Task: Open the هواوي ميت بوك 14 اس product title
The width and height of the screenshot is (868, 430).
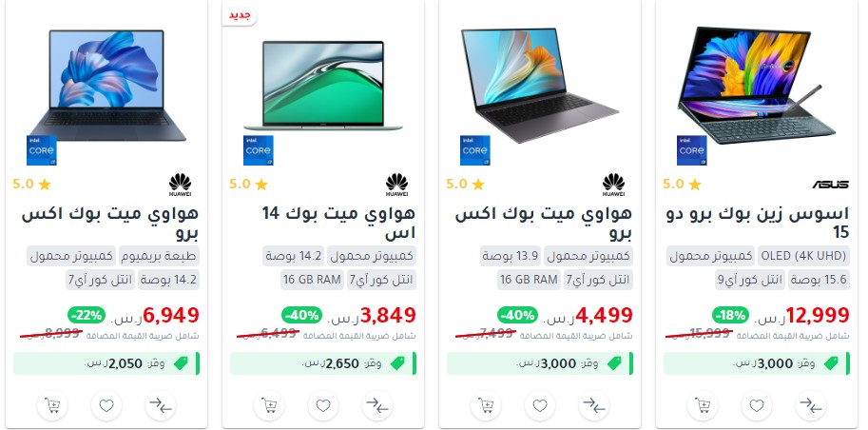Action: [338, 223]
